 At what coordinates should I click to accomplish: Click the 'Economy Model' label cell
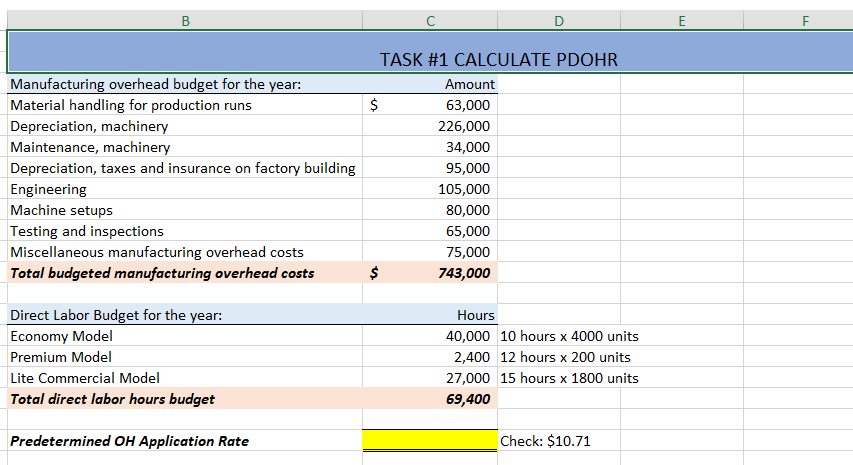(185, 336)
